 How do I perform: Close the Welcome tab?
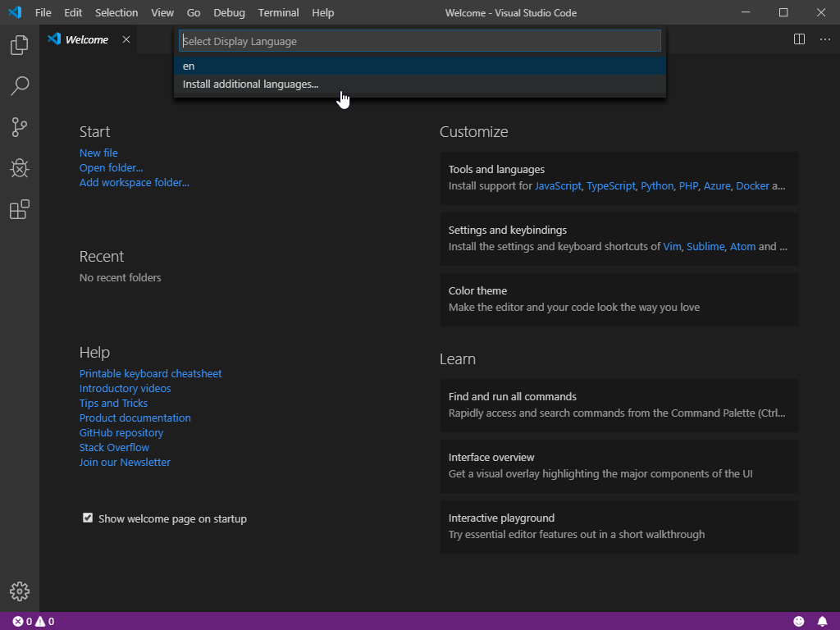[x=126, y=39]
